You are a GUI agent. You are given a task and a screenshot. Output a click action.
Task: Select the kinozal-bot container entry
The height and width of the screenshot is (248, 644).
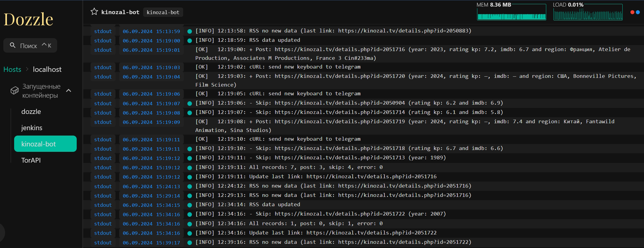(45, 144)
